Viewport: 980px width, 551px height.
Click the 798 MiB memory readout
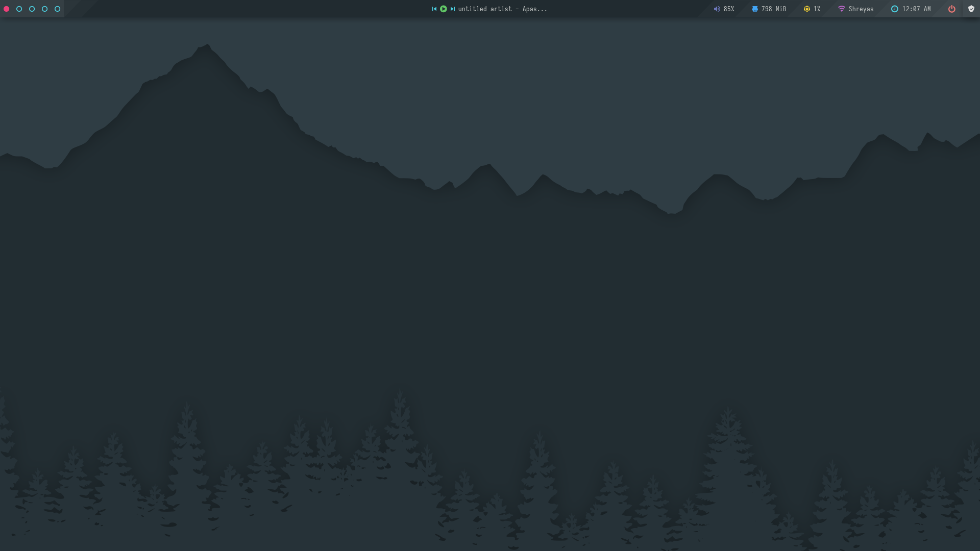[x=773, y=9]
